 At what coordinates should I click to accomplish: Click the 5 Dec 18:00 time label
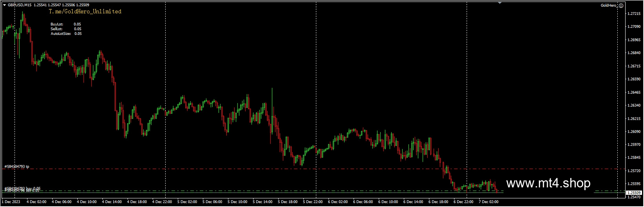click(288, 202)
